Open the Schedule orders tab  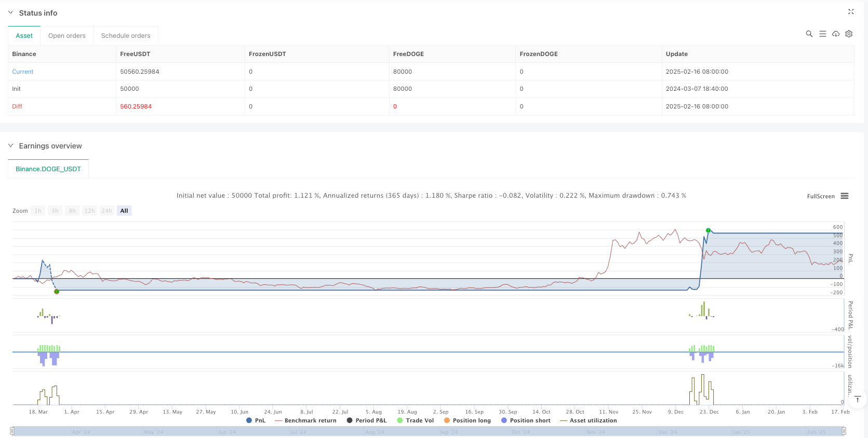click(126, 36)
